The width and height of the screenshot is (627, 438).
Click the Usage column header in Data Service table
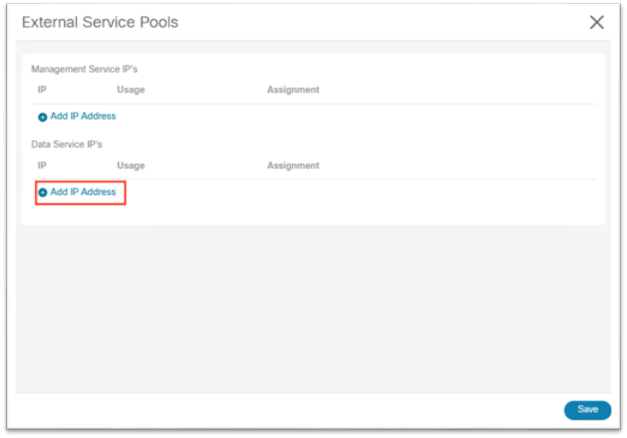131,166
